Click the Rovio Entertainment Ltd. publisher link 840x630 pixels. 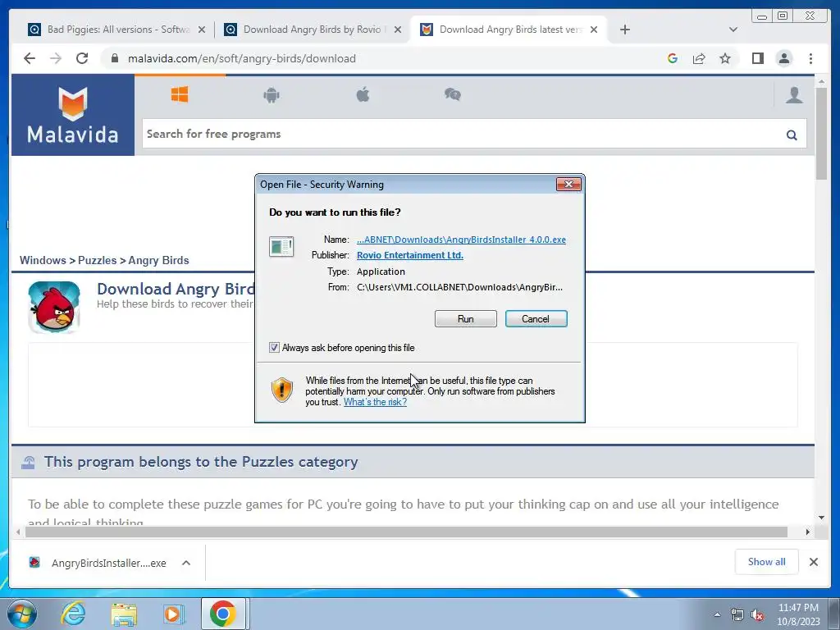point(410,255)
